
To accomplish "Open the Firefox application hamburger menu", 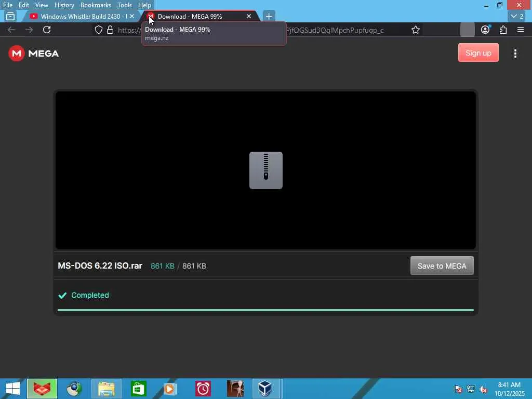I will (x=521, y=30).
